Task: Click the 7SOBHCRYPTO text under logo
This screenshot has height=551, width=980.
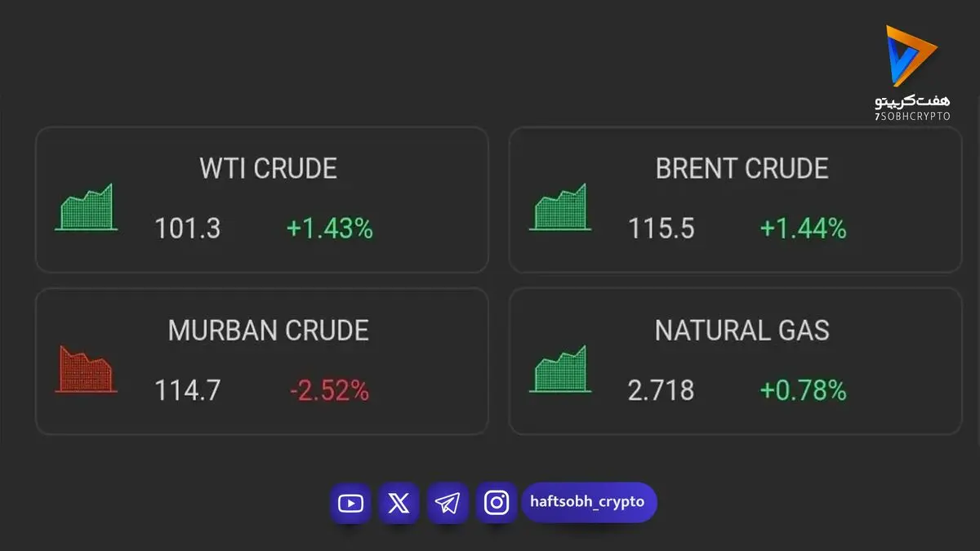Action: 912,117
